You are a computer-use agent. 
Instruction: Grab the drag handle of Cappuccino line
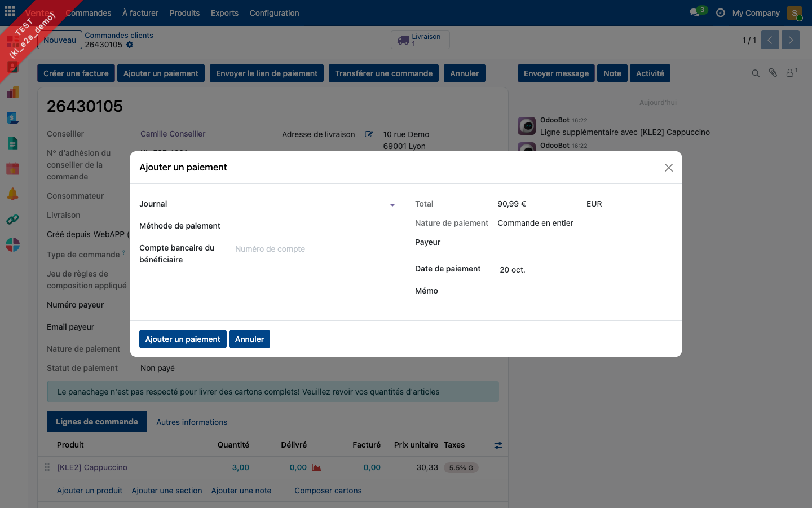47,467
